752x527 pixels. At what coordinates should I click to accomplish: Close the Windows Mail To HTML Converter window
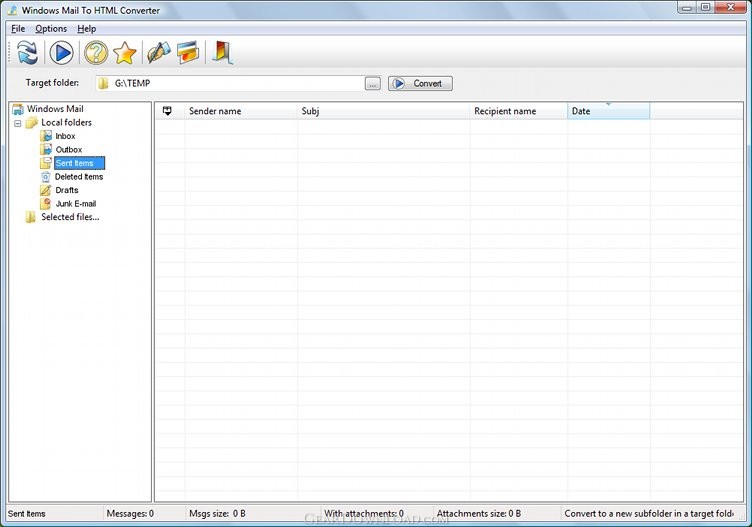click(731, 7)
